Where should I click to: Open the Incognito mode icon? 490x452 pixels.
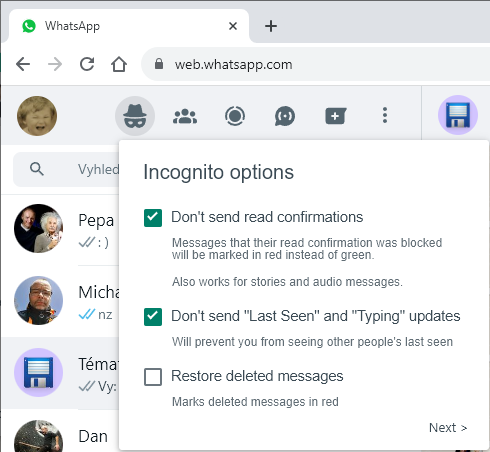135,116
